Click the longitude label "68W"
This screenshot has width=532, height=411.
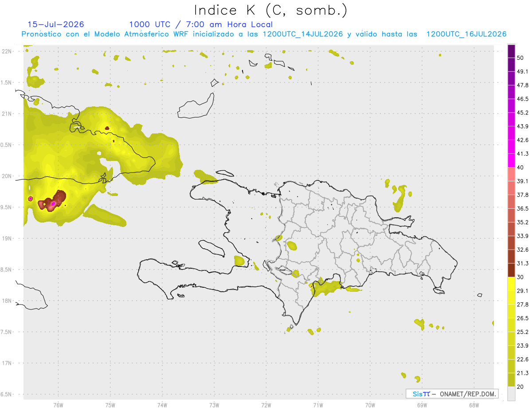coord(474,405)
